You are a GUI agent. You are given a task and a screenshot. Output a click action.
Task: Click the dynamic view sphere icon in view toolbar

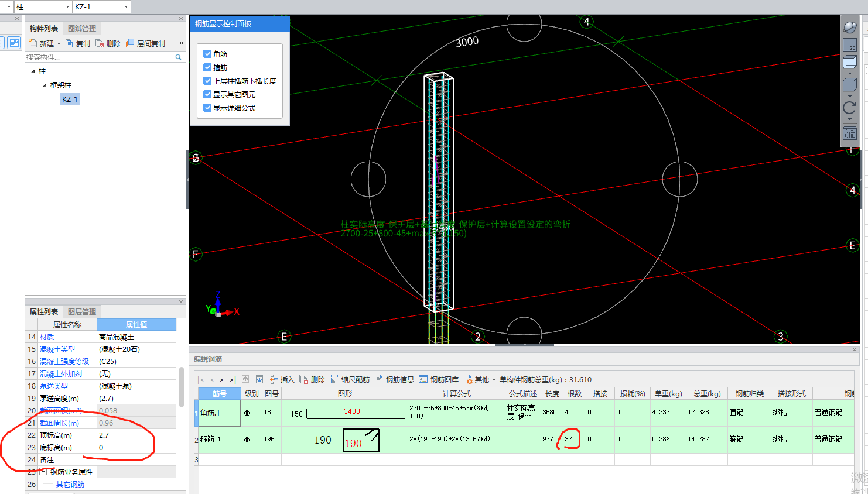coord(849,27)
